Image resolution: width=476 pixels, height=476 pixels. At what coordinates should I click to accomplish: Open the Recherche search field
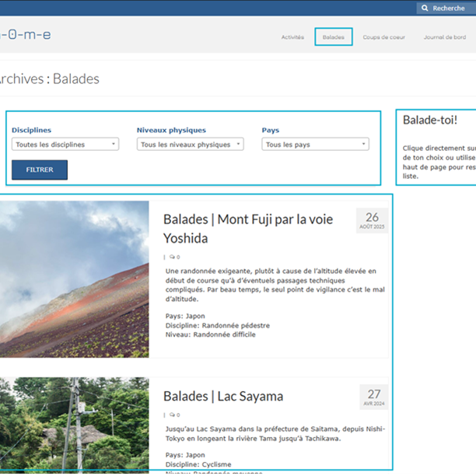pyautogui.click(x=446, y=9)
